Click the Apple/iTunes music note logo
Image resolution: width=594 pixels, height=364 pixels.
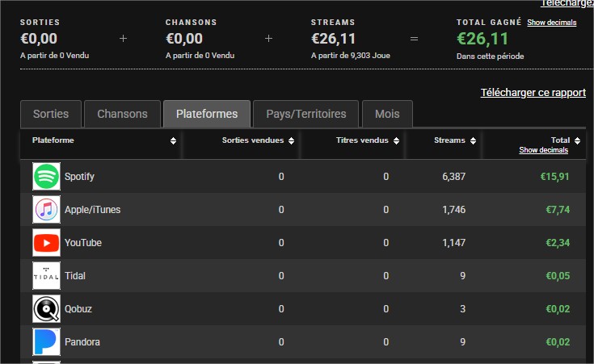coord(46,210)
